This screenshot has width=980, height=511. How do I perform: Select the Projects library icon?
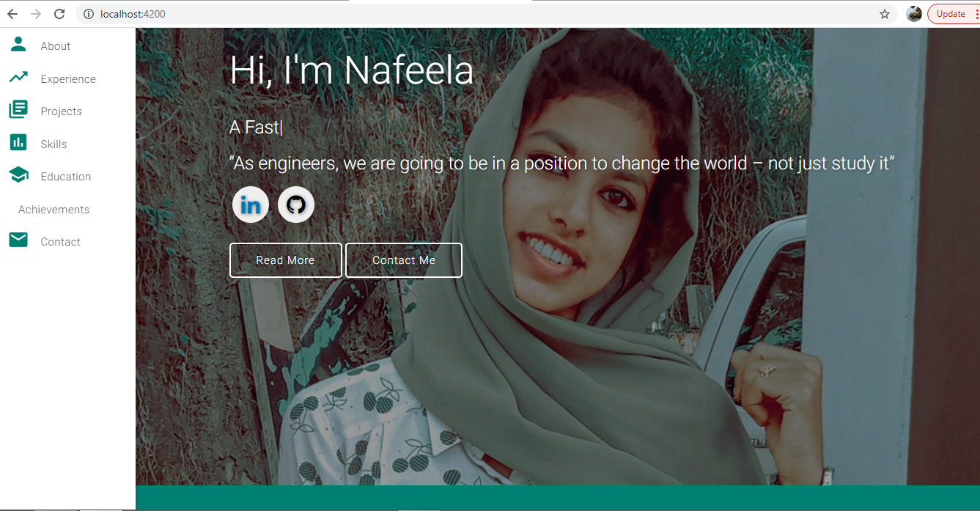coord(18,110)
